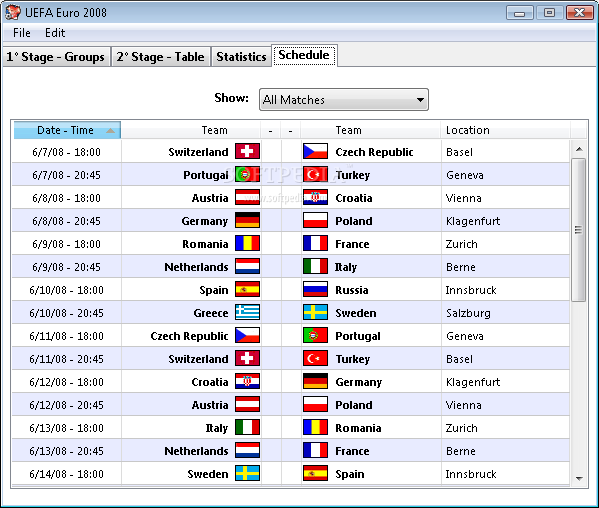Switch to the Statistics tab
This screenshot has height=508, width=599.
pos(241,57)
